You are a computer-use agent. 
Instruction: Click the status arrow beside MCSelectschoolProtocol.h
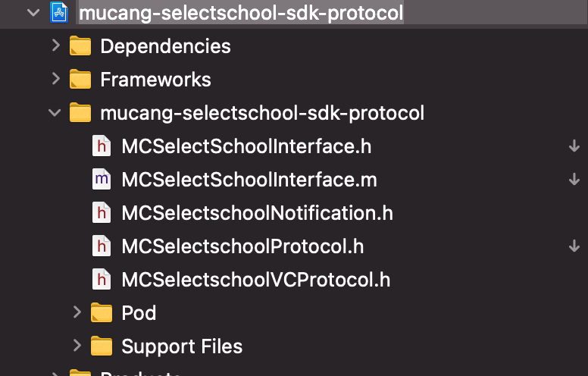pyautogui.click(x=574, y=246)
